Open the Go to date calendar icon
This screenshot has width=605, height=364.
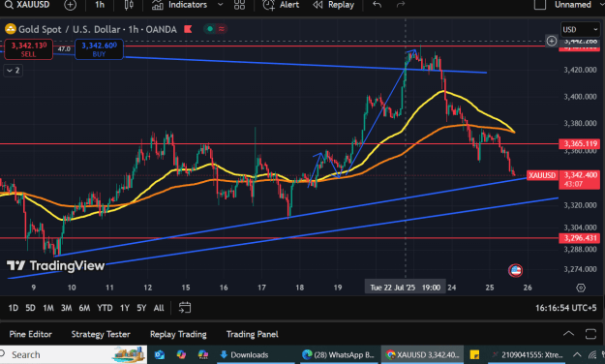(185, 308)
